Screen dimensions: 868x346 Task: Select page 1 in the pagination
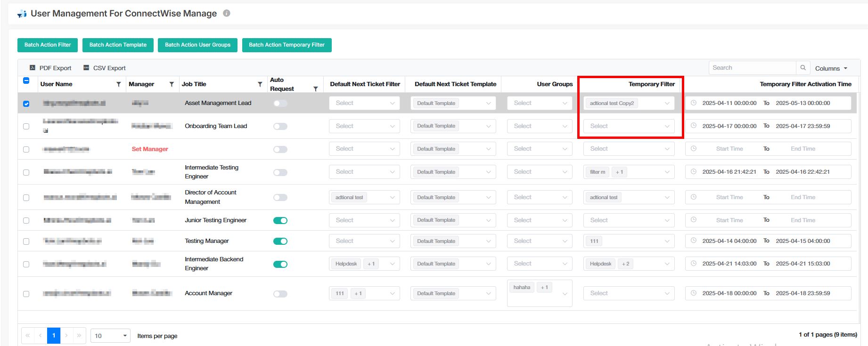tap(54, 335)
